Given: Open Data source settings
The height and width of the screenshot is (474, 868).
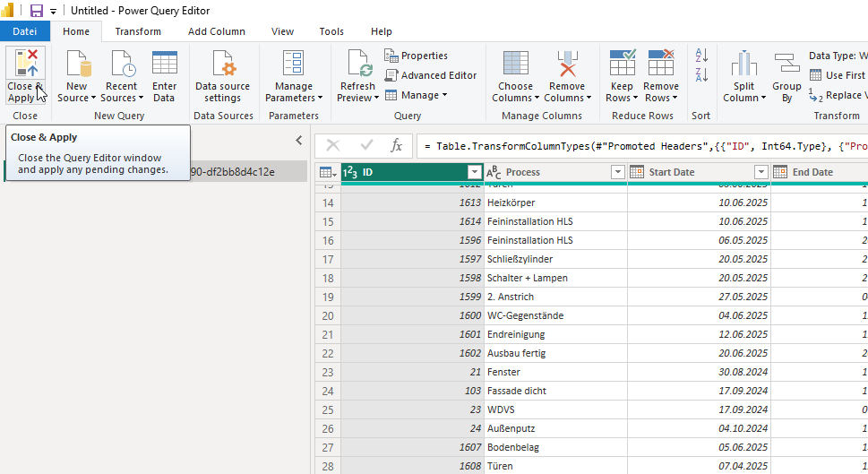Looking at the screenshot, I should [x=224, y=65].
